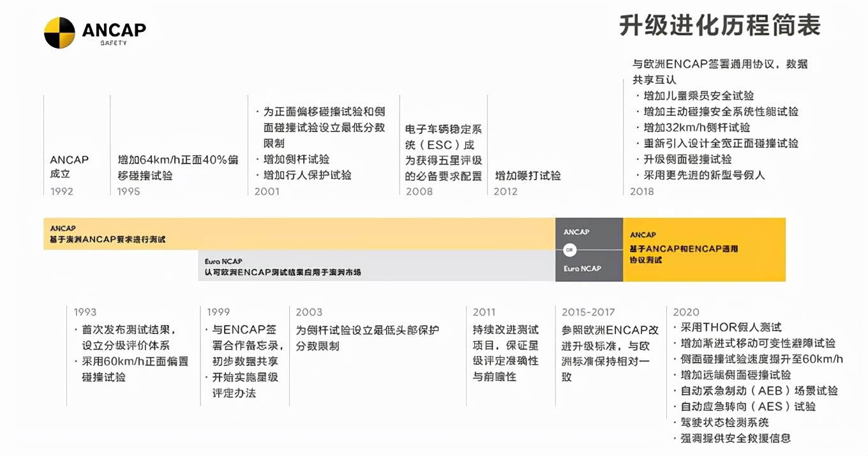This screenshot has width=868, height=456.
Task: Click the light yellow ANCAP bar 基于澳洲ANCAP要求进行测试
Action: coord(299,234)
